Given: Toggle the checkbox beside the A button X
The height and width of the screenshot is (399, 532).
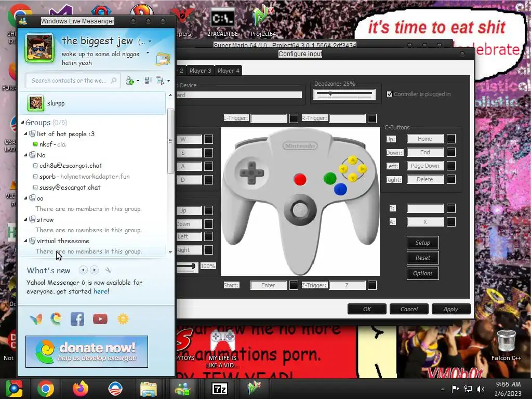Looking at the screenshot, I should click(451, 222).
